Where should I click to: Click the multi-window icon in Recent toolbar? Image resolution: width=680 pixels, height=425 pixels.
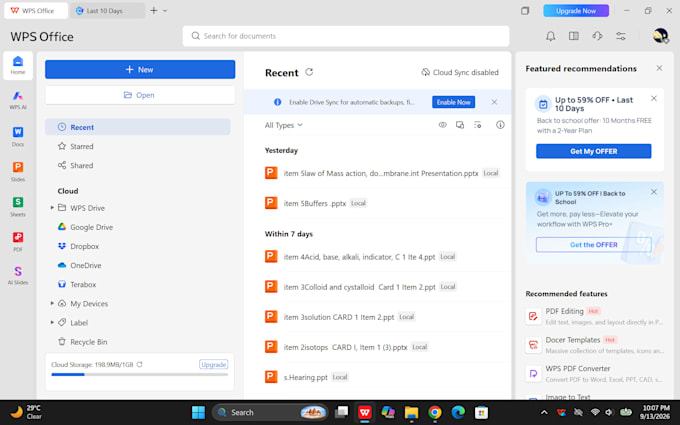click(x=460, y=125)
